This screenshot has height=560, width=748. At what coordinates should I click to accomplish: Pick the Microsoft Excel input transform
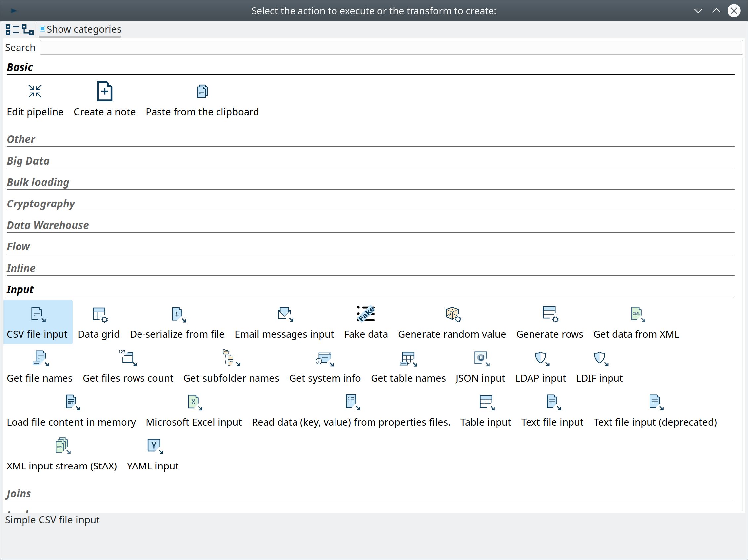pos(194,402)
